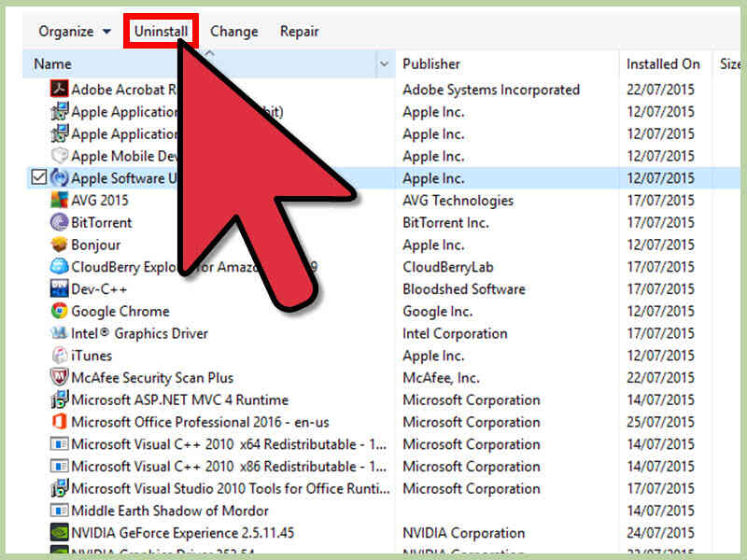Click the CloudBerry Explorer icon
Viewport: 747px width, 560px height.
point(59,266)
